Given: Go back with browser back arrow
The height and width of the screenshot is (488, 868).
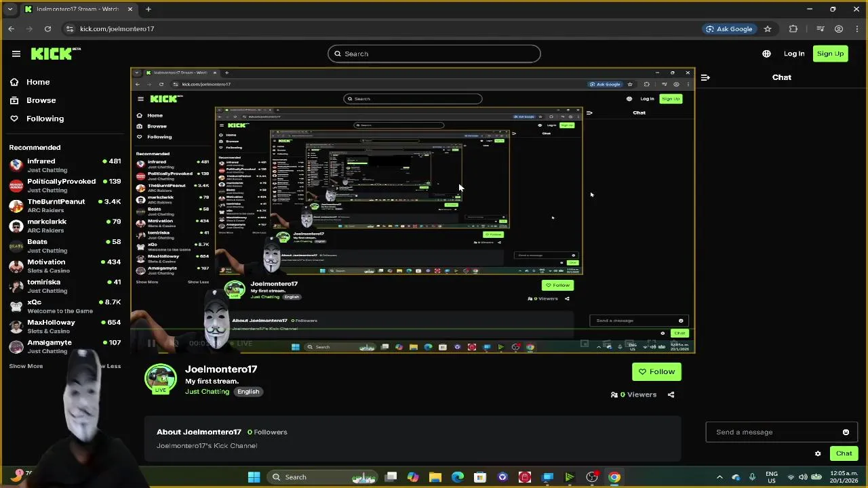Looking at the screenshot, I should [x=11, y=28].
